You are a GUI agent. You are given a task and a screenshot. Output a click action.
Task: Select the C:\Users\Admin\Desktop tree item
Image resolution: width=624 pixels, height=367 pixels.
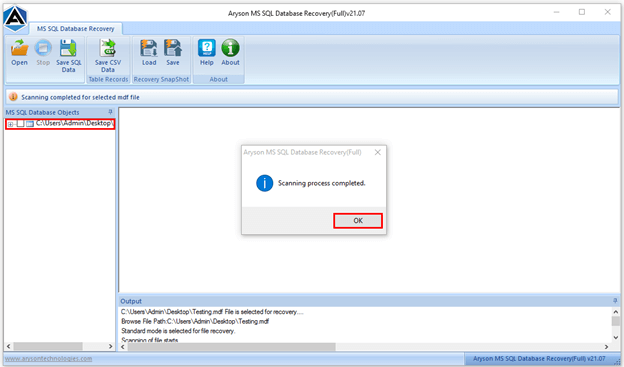(74, 123)
